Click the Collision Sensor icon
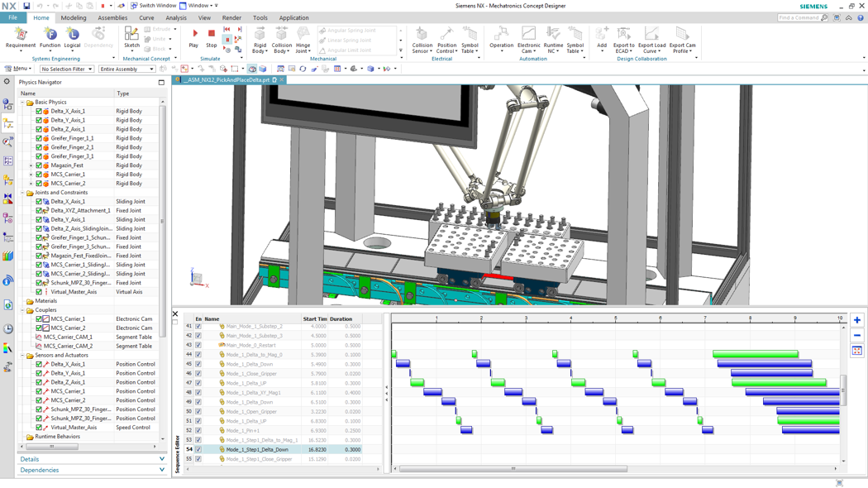 pos(422,36)
